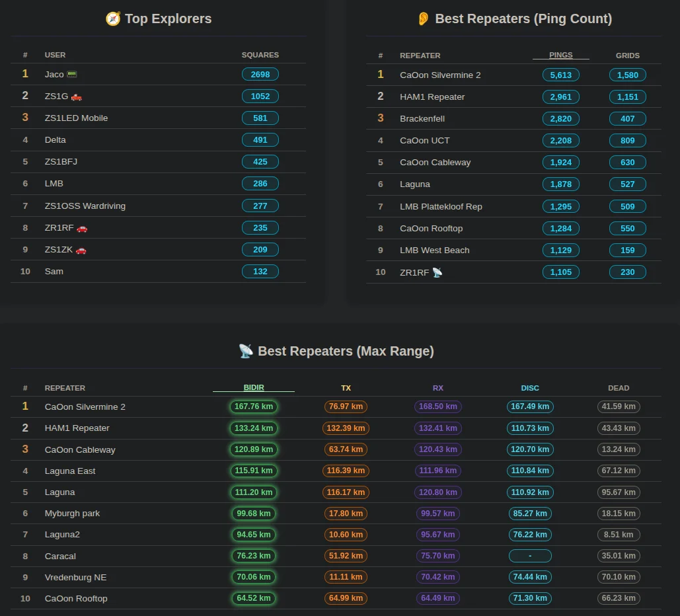Click the 8.51 km DEAD badge
Image resolution: width=680 pixels, height=616 pixels.
point(619,535)
